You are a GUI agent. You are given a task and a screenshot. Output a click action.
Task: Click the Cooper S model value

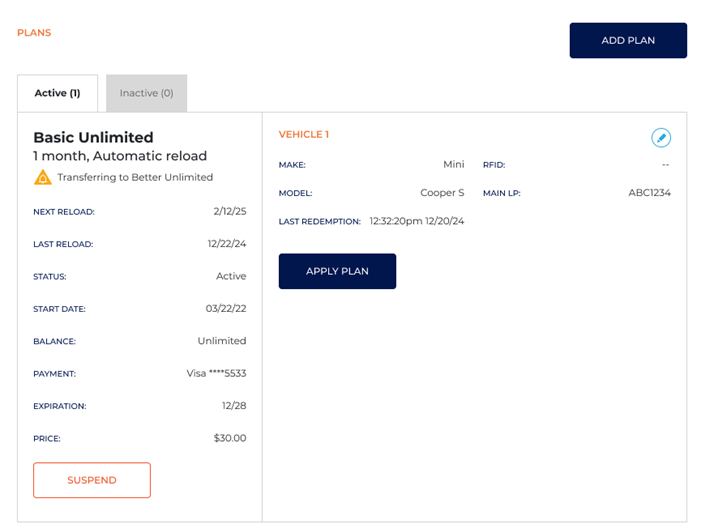[x=442, y=193]
